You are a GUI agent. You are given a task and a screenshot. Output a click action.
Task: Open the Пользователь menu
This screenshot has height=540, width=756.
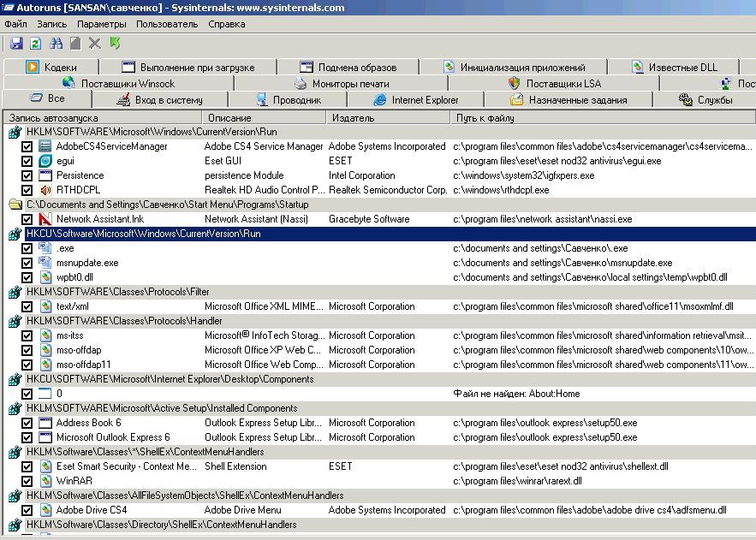click(x=167, y=24)
